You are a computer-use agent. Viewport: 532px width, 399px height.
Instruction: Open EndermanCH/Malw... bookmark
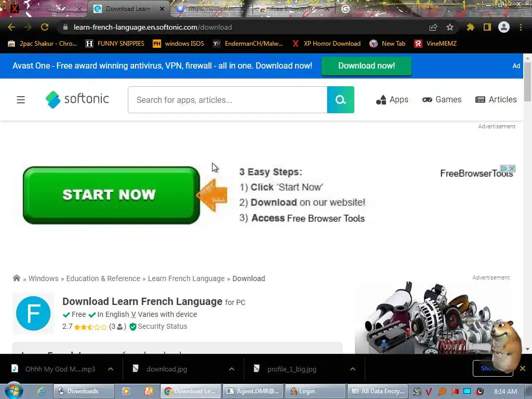click(x=248, y=44)
